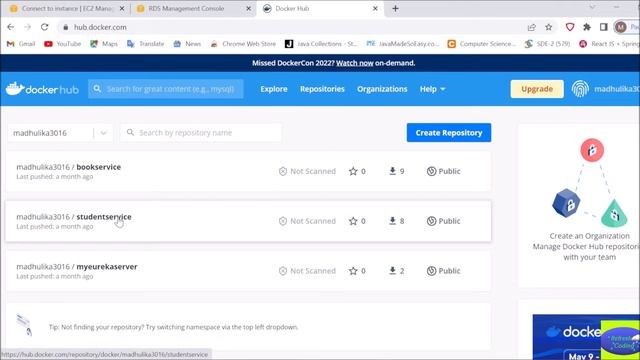
Task: Expand the madhulika3016 namespace dropdown
Action: 103,133
